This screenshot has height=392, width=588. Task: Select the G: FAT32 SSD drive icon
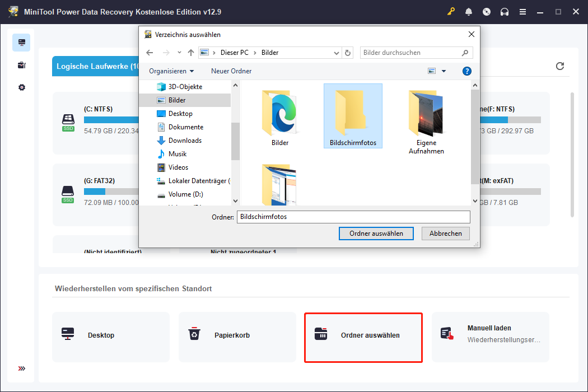68,194
